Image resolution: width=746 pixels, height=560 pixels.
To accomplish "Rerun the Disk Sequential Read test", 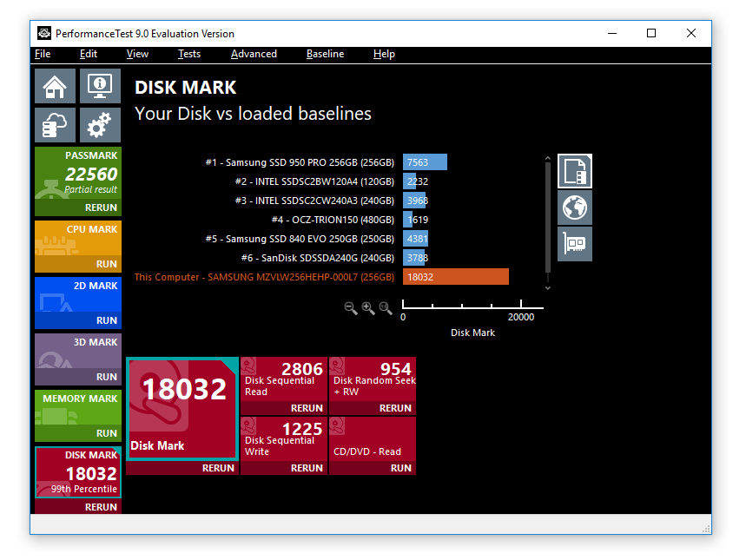I will (x=306, y=408).
